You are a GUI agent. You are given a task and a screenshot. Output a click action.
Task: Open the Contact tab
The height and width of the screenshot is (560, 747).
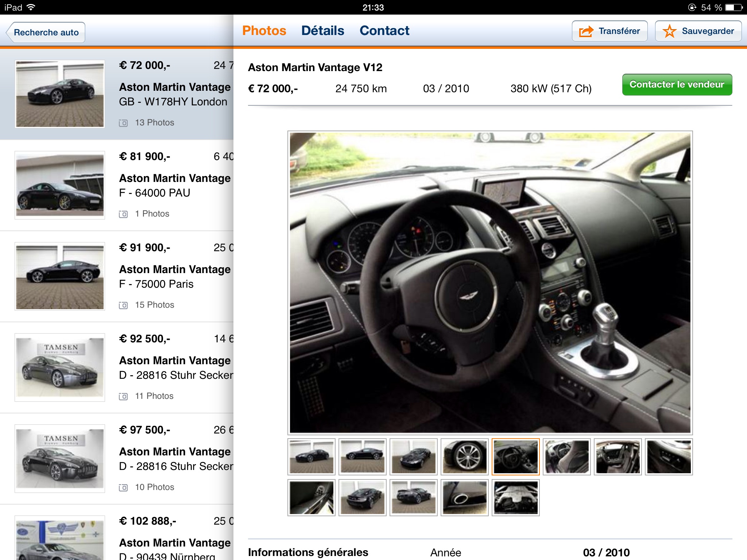click(384, 31)
